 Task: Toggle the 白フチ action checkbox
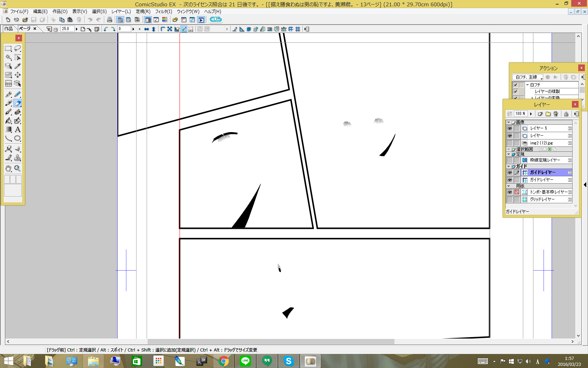(516, 85)
